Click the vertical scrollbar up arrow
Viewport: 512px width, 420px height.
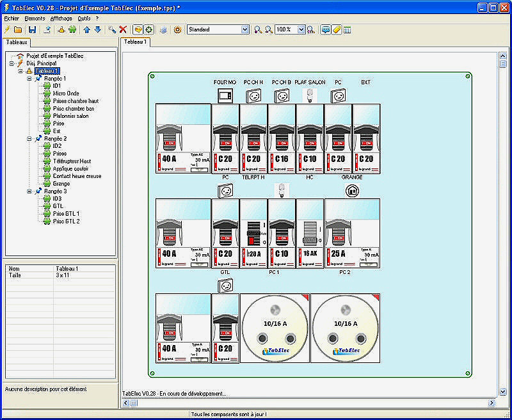502,56
